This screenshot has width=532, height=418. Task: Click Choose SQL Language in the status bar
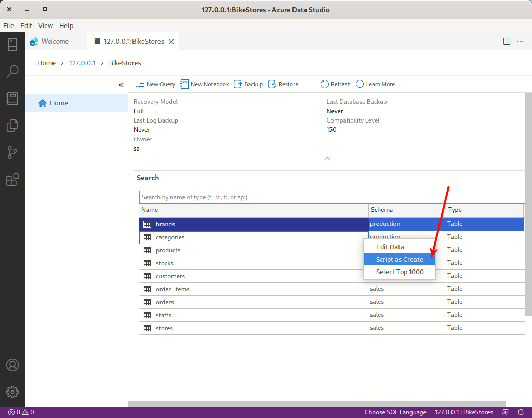(x=395, y=412)
